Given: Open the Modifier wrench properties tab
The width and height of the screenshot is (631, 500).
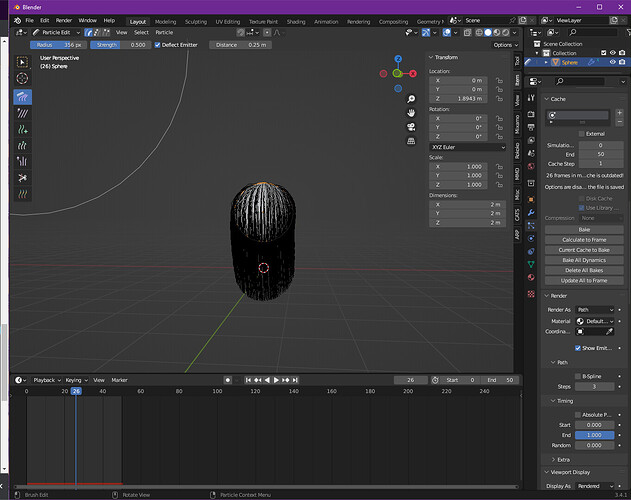Looking at the screenshot, I should point(531,213).
